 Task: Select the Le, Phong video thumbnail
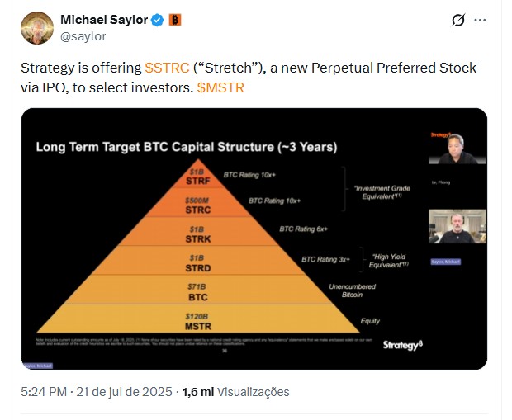[457, 148]
